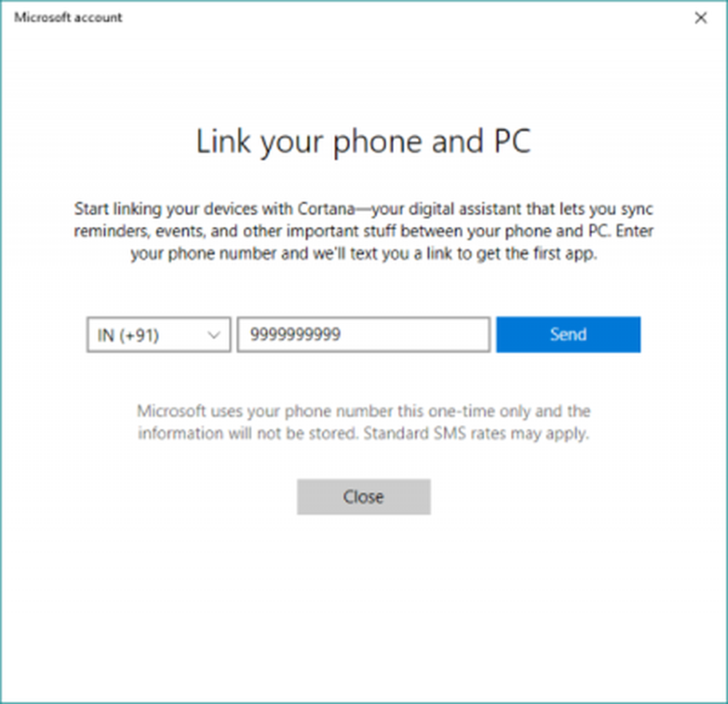Click "Standard SMS rates may apply" text
Image resolution: width=728 pixels, height=704 pixels.
476,434
